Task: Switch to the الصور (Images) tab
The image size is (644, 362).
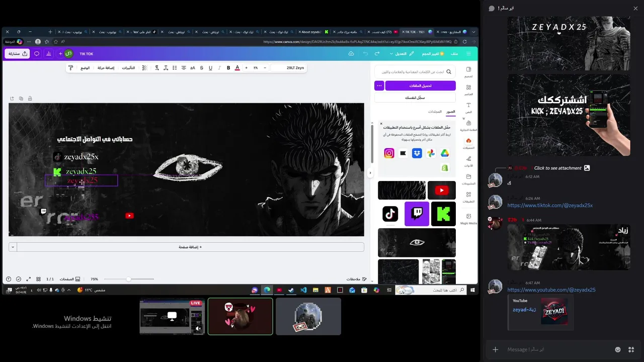Action: (x=451, y=112)
